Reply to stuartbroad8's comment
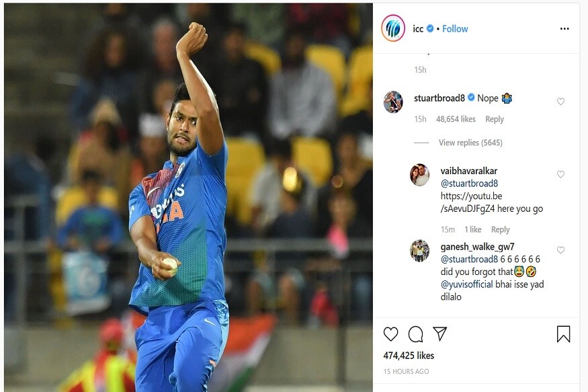 click(x=494, y=119)
